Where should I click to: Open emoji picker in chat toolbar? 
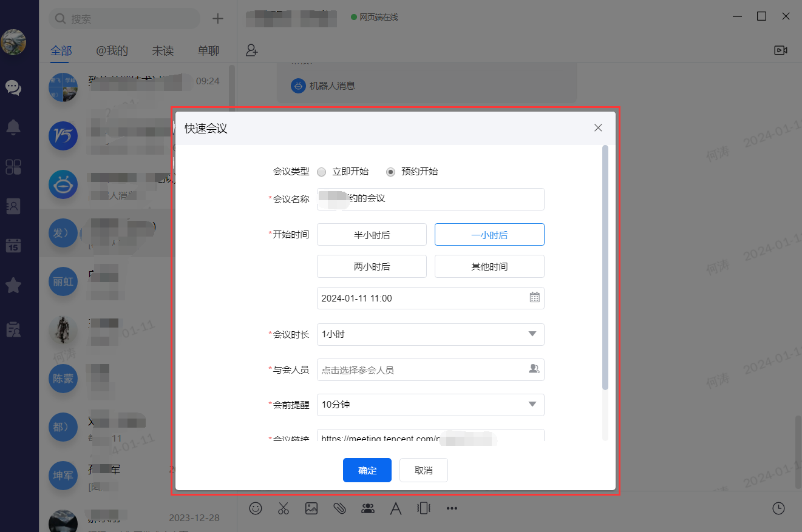click(256, 508)
